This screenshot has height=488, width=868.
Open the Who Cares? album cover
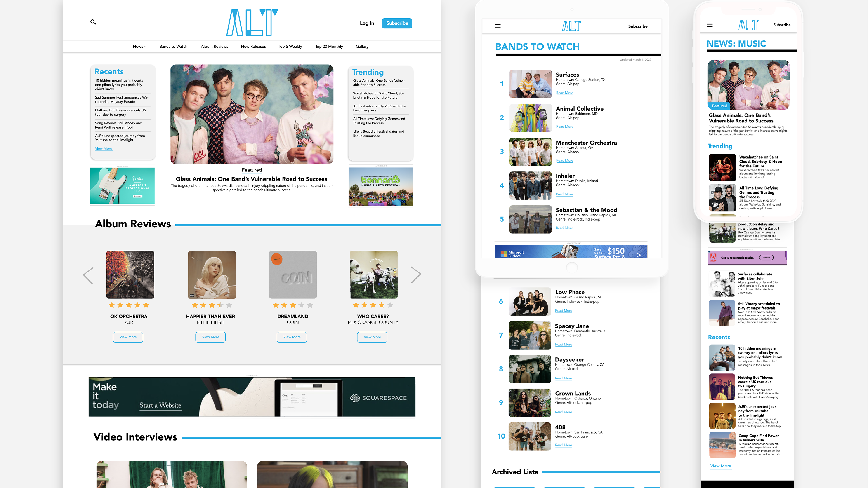pos(374,274)
